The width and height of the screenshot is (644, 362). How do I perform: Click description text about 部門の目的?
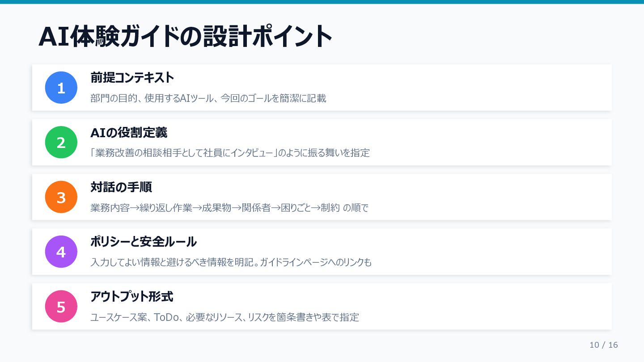pos(208,98)
